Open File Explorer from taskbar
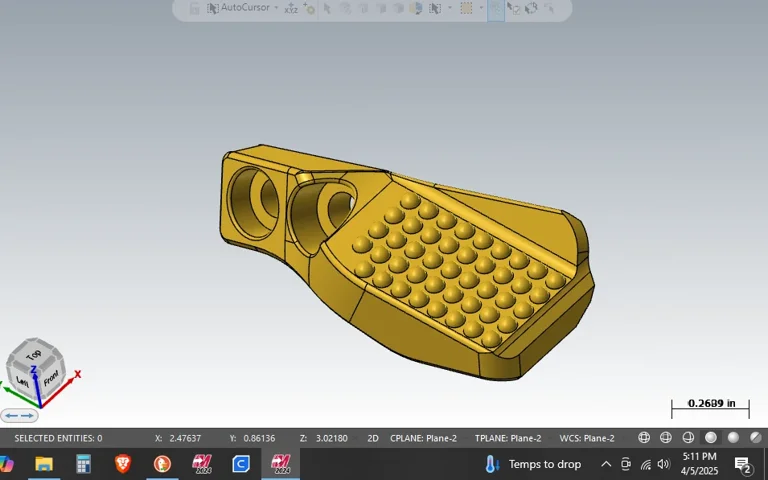This screenshot has height=480, width=768. (x=44, y=464)
